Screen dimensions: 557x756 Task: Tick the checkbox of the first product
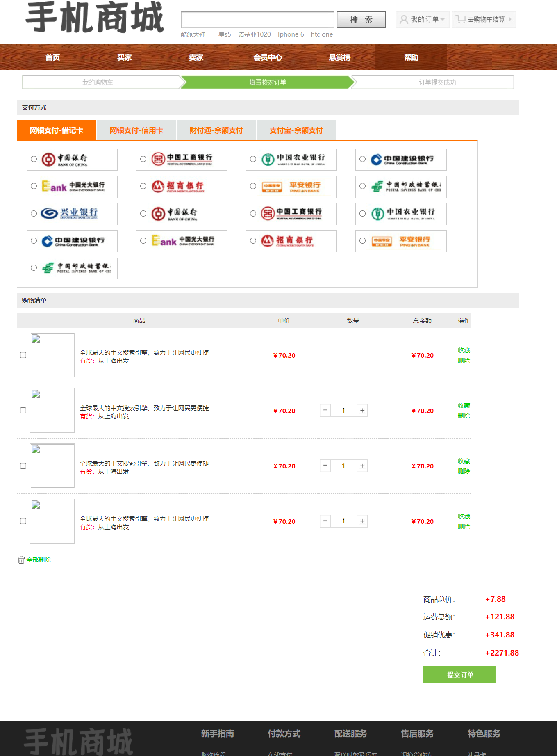(x=23, y=355)
